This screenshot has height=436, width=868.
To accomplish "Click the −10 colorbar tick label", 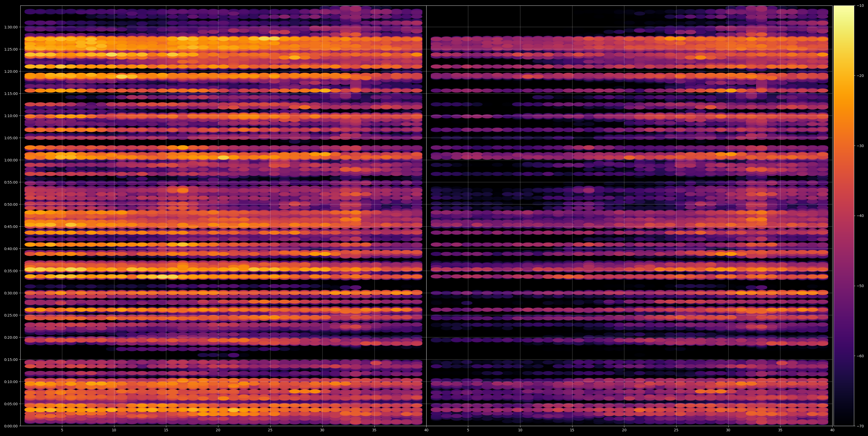I will click(x=860, y=5).
